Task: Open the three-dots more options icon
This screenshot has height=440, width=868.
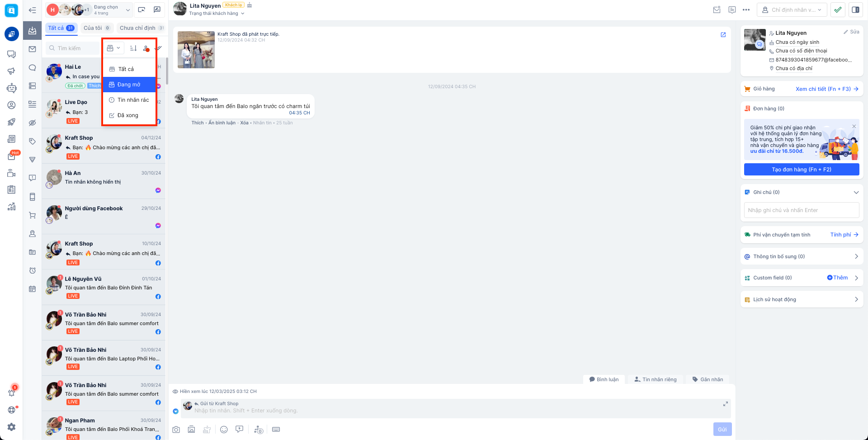Action: (x=746, y=9)
